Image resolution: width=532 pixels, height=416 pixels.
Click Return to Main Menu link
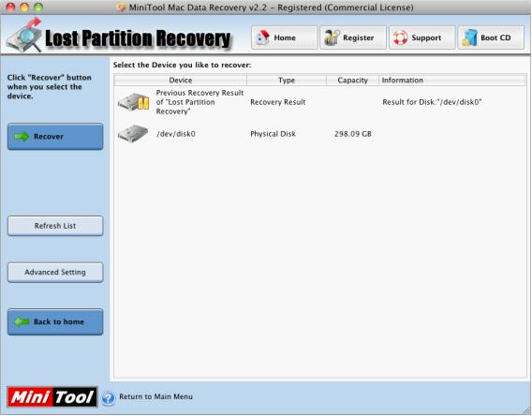tap(155, 396)
